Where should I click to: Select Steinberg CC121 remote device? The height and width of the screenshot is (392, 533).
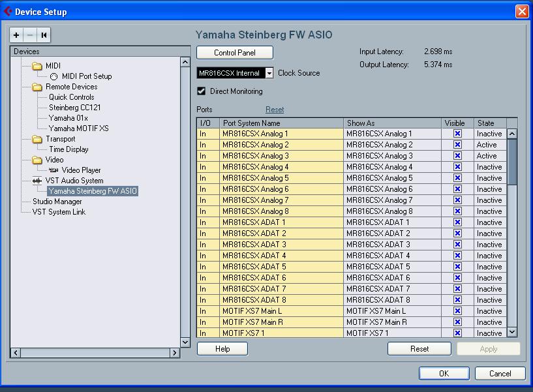75,108
